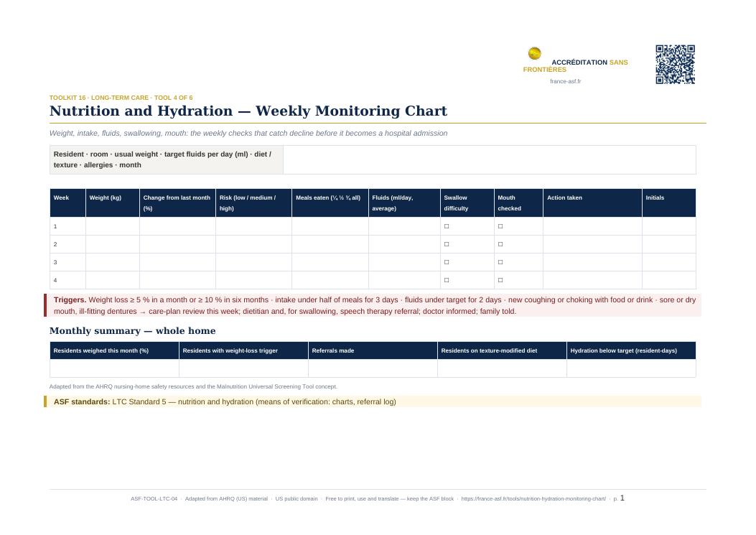Click the main title 'Nutrition and Hydration — Weekly Monitoring Chart'

[248, 111]
